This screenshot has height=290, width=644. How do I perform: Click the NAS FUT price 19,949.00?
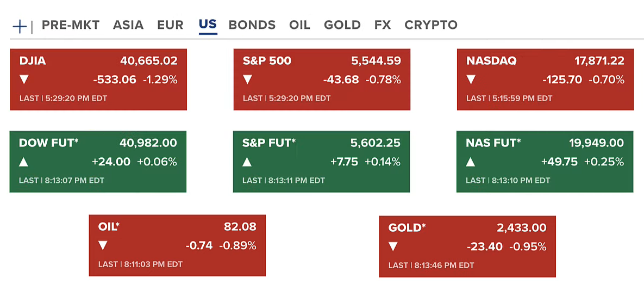pyautogui.click(x=596, y=143)
